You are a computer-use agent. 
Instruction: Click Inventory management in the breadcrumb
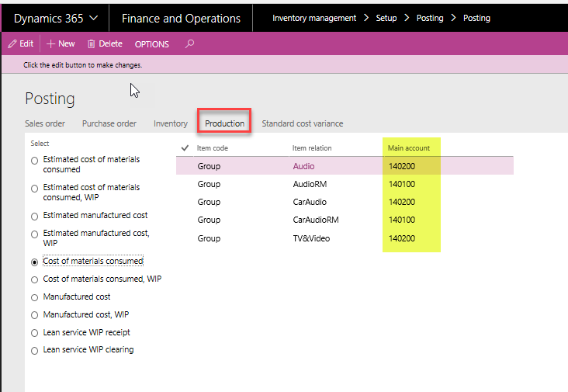(314, 18)
